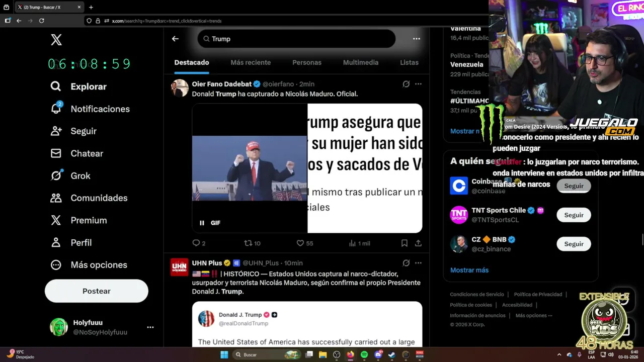
Task: Click Grok icon on Oier Fano post
Action: tap(406, 84)
